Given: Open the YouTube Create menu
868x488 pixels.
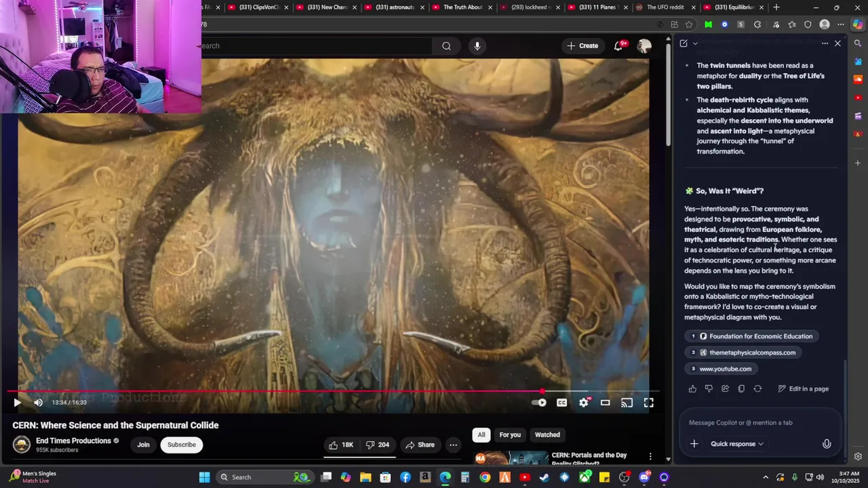Looking at the screenshot, I should (x=583, y=46).
